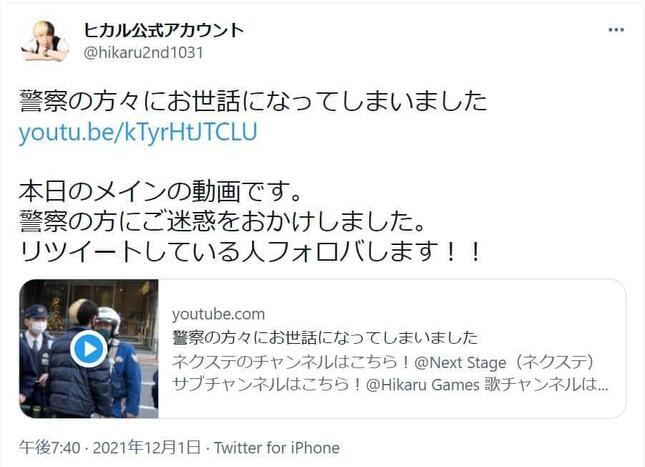Click the youtube.com card domain label
645x467 pixels.
coord(218,314)
